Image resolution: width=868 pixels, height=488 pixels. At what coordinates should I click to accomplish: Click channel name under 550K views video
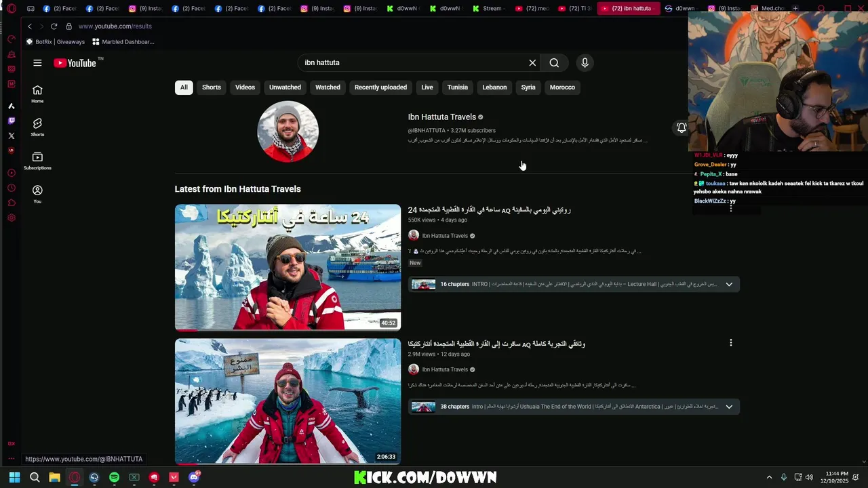(445, 236)
